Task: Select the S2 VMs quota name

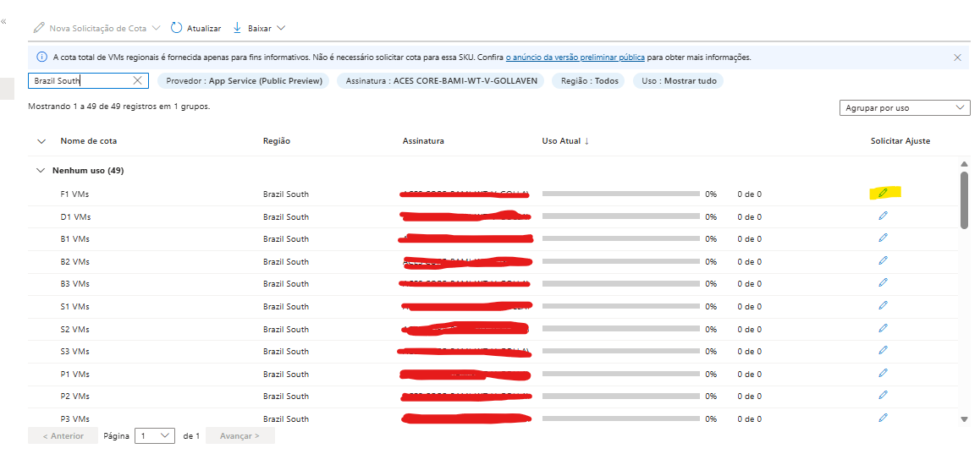Action: click(x=75, y=329)
